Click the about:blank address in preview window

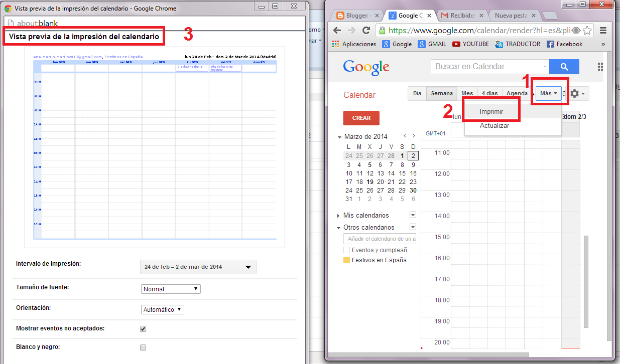point(37,24)
